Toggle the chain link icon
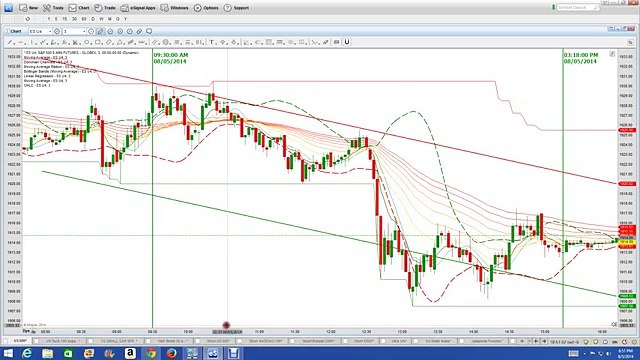The height and width of the screenshot is (360, 640). click(x=140, y=31)
